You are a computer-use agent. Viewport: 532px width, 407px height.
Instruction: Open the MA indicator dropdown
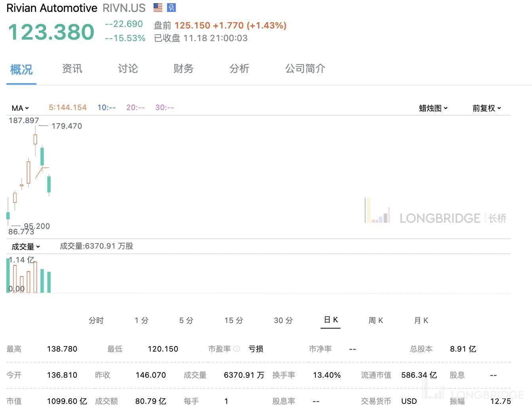(20, 108)
